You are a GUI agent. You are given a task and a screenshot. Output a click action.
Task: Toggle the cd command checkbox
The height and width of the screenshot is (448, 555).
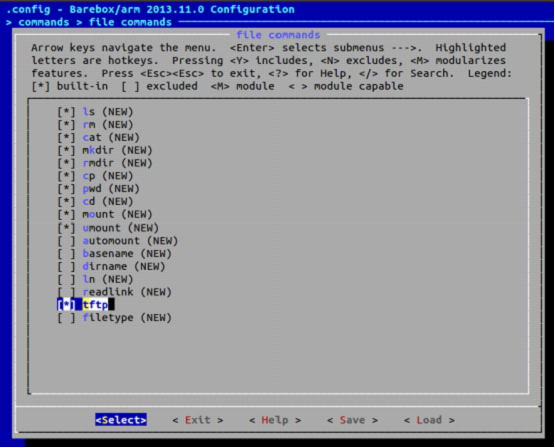coord(66,201)
